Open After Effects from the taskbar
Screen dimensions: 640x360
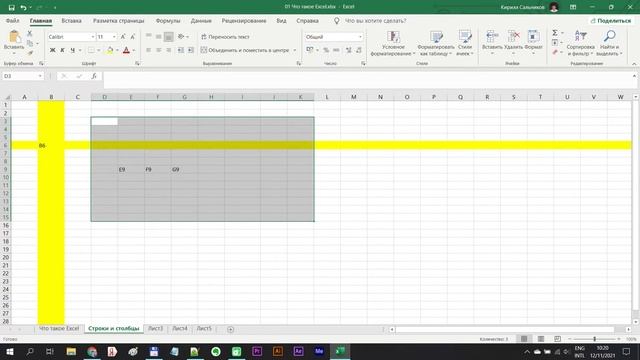(298, 351)
